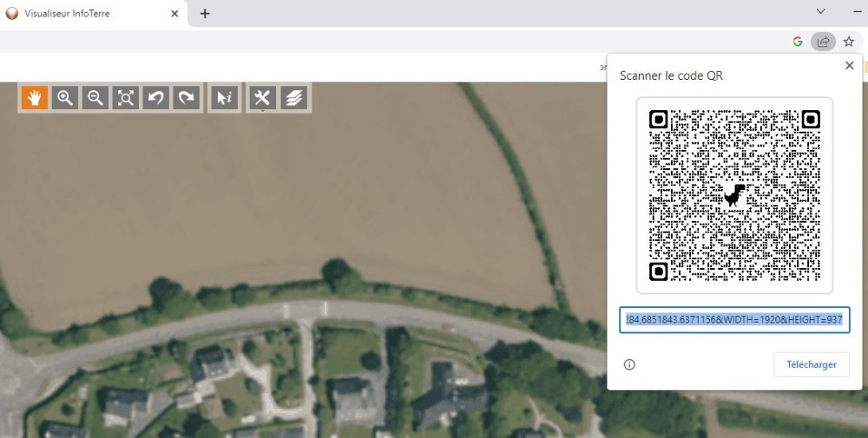Image resolution: width=868 pixels, height=438 pixels.
Task: Expand the tools wrench dropdown
Action: point(262,99)
